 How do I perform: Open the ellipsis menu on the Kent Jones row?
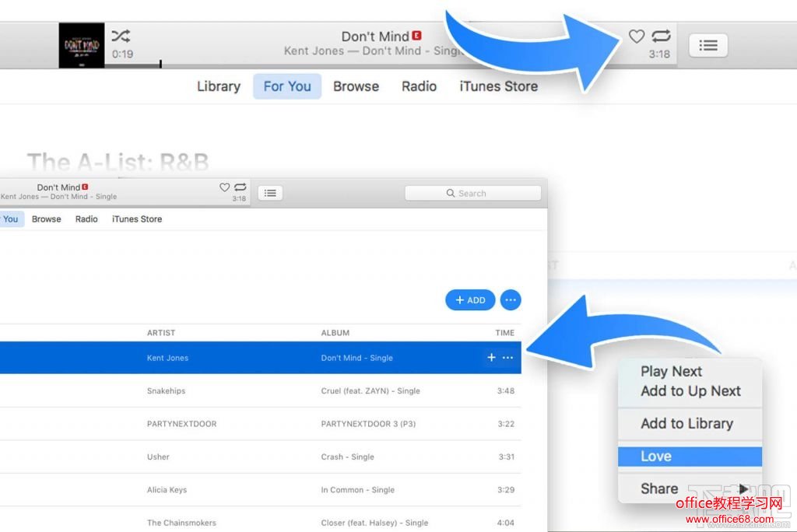[x=507, y=358]
